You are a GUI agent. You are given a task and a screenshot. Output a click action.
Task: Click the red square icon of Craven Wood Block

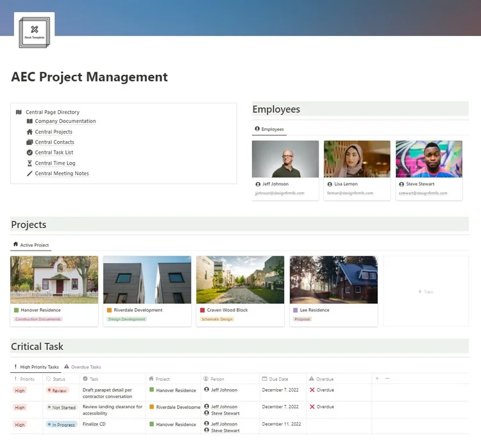pyautogui.click(x=203, y=310)
